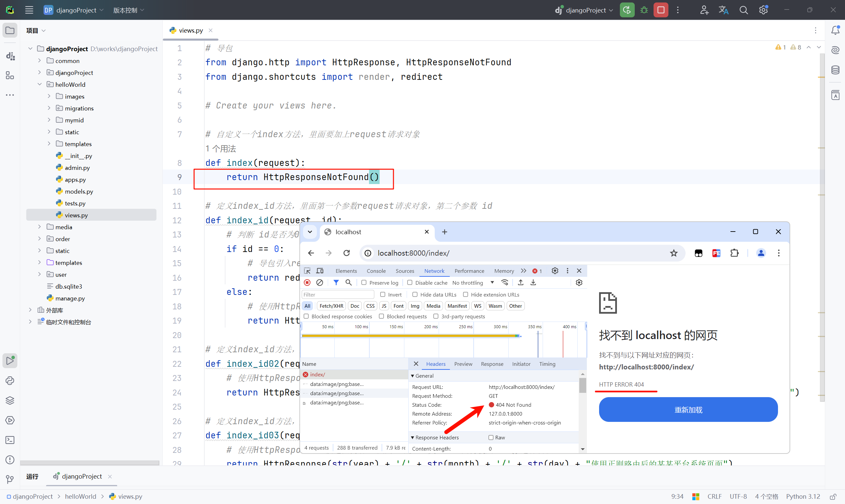Open the Project folder tool window
This screenshot has width=845, height=504.
pos(10,30)
